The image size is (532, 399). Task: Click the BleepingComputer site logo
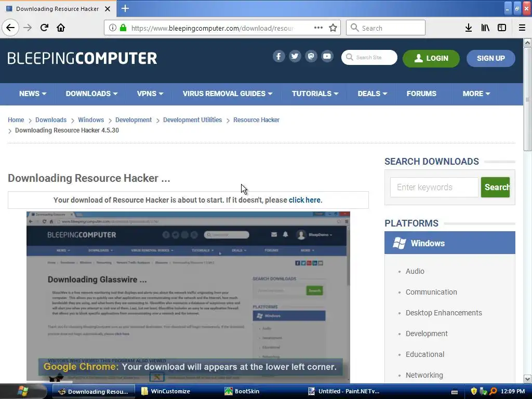pyautogui.click(x=82, y=58)
